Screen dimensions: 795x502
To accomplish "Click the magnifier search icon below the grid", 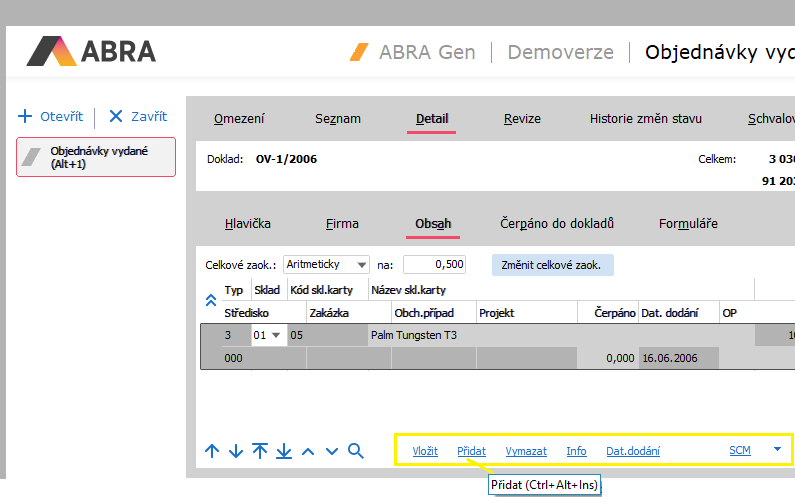I will point(356,451).
